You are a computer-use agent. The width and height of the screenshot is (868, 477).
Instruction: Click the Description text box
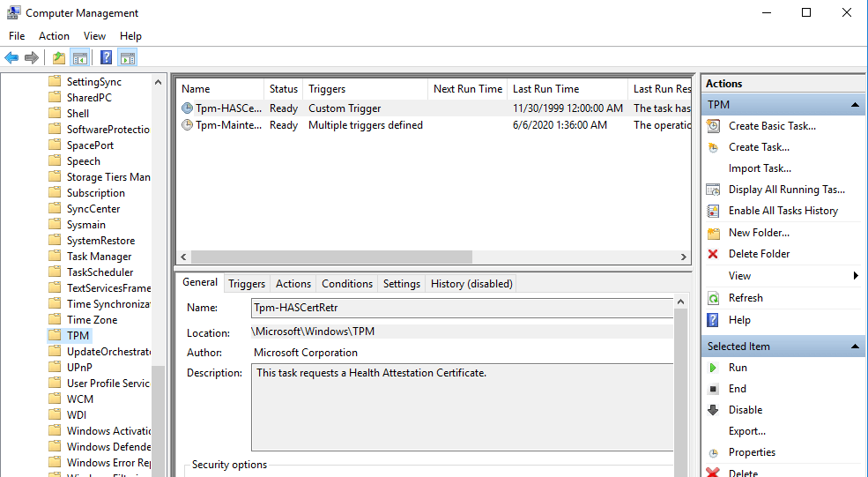click(x=463, y=407)
